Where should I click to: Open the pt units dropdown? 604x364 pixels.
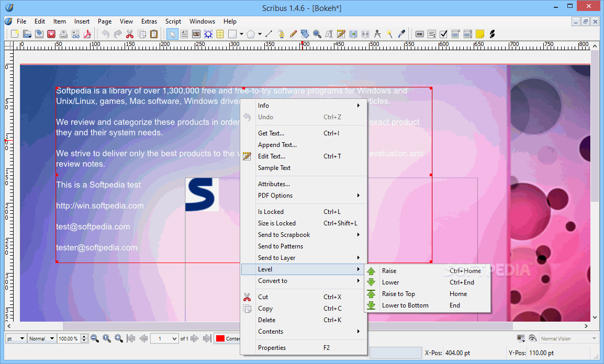[16, 338]
